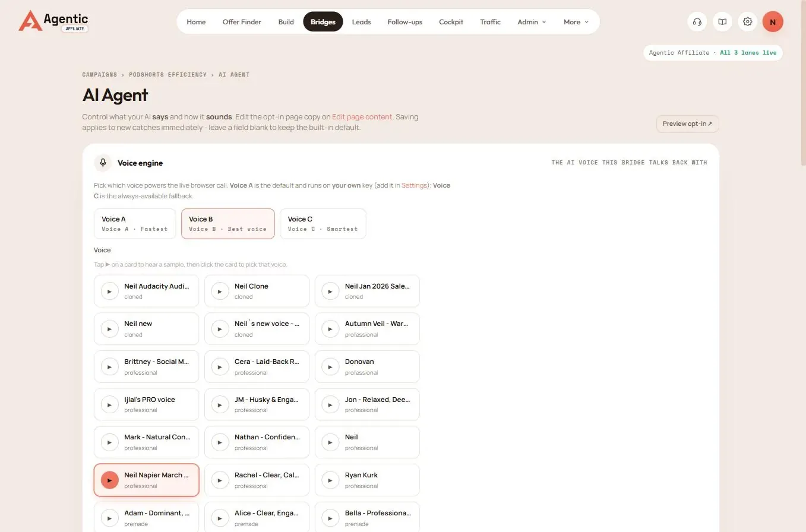The image size is (806, 532).
Task: Select Voice A Fastest engine
Action: [135, 224]
